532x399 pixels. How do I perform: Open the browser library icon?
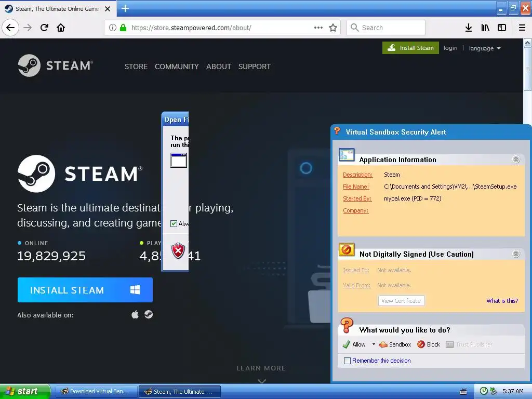pyautogui.click(x=485, y=28)
